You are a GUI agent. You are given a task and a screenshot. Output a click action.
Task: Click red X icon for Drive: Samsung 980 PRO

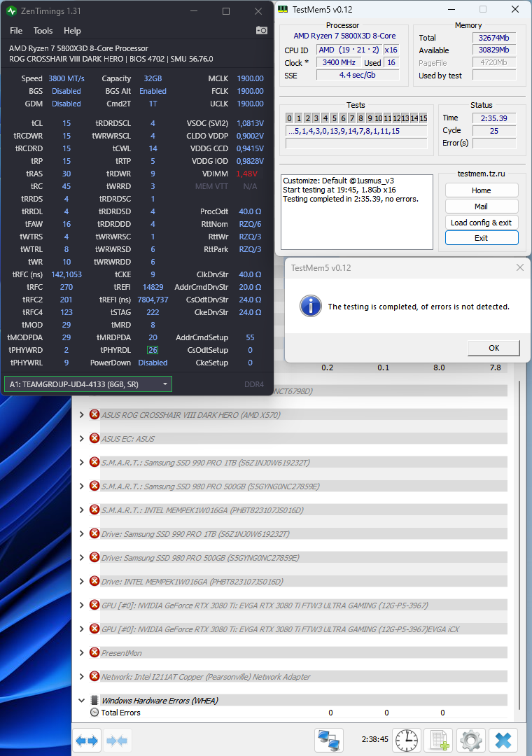click(x=94, y=557)
